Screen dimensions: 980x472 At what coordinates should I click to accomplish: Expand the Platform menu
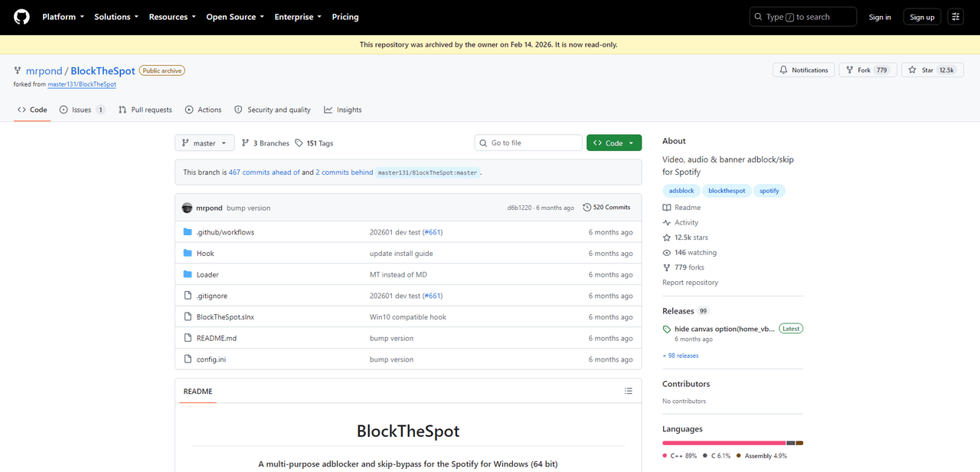pos(64,17)
